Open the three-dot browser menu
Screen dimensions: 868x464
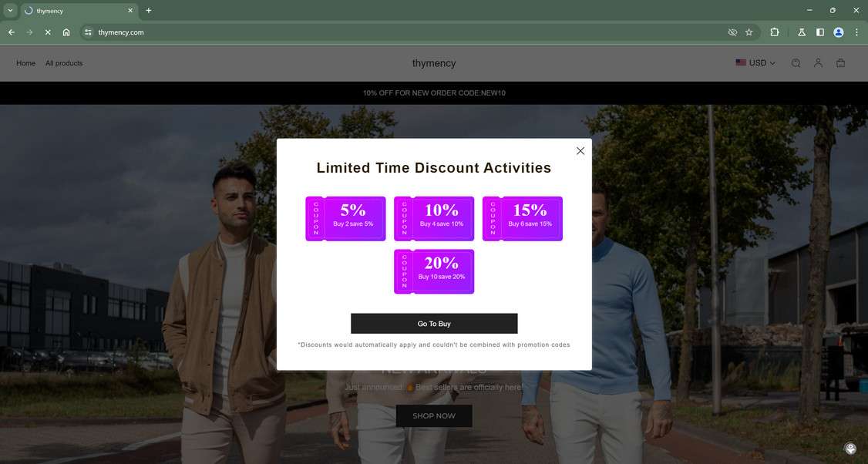(856, 32)
